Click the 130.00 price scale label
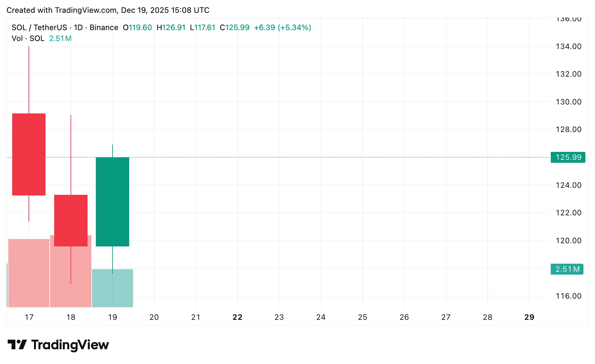The width and height of the screenshot is (595, 364). (568, 102)
